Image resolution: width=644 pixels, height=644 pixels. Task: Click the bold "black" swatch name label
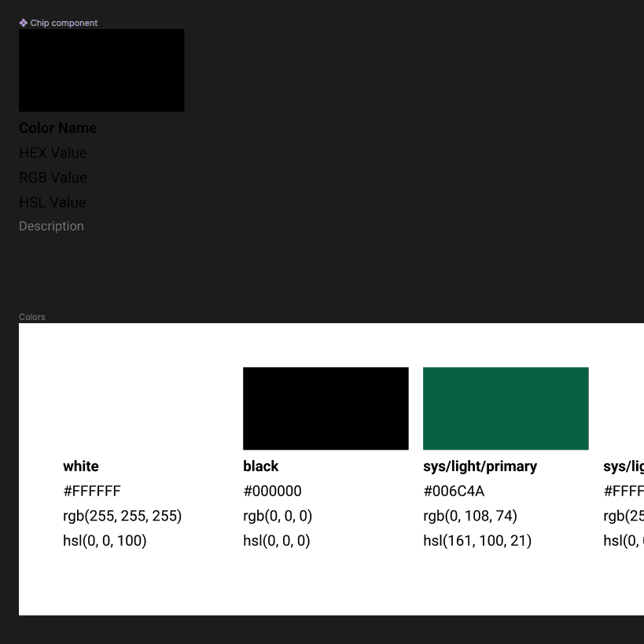pyautogui.click(x=260, y=466)
